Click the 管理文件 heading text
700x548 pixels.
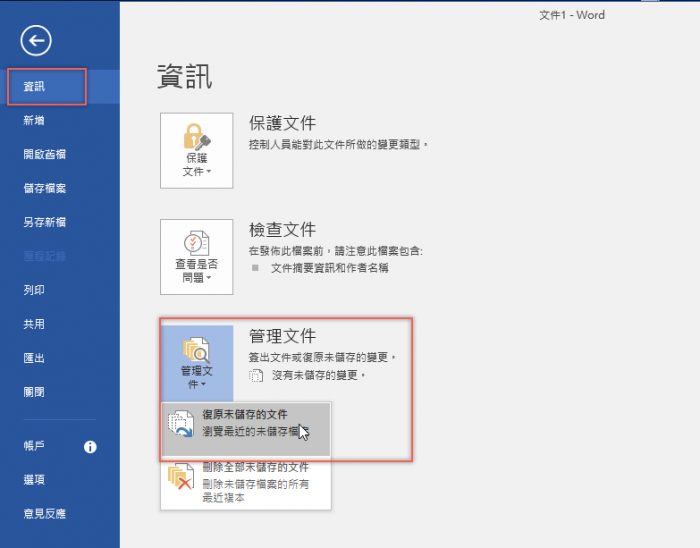(282, 336)
